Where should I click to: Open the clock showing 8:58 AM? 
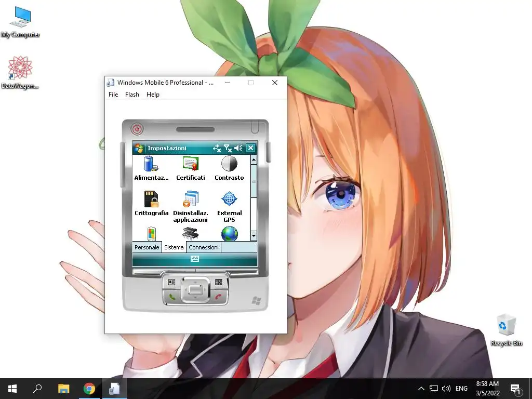(x=487, y=389)
